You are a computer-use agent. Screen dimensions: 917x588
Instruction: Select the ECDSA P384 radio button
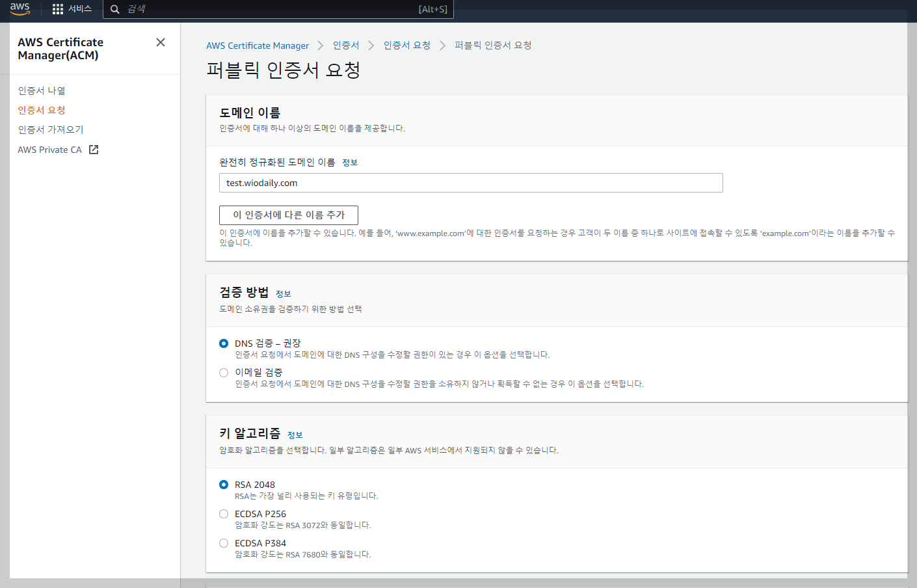point(224,543)
